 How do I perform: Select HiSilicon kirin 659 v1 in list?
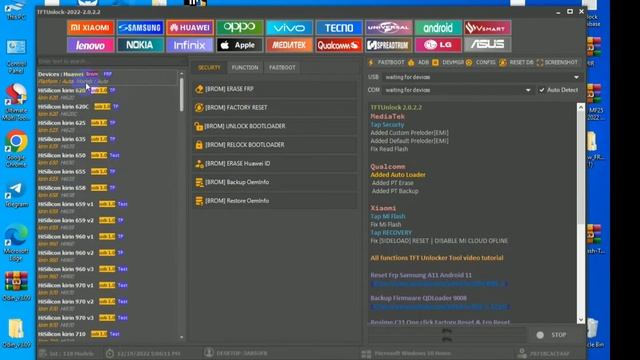coord(107,207)
